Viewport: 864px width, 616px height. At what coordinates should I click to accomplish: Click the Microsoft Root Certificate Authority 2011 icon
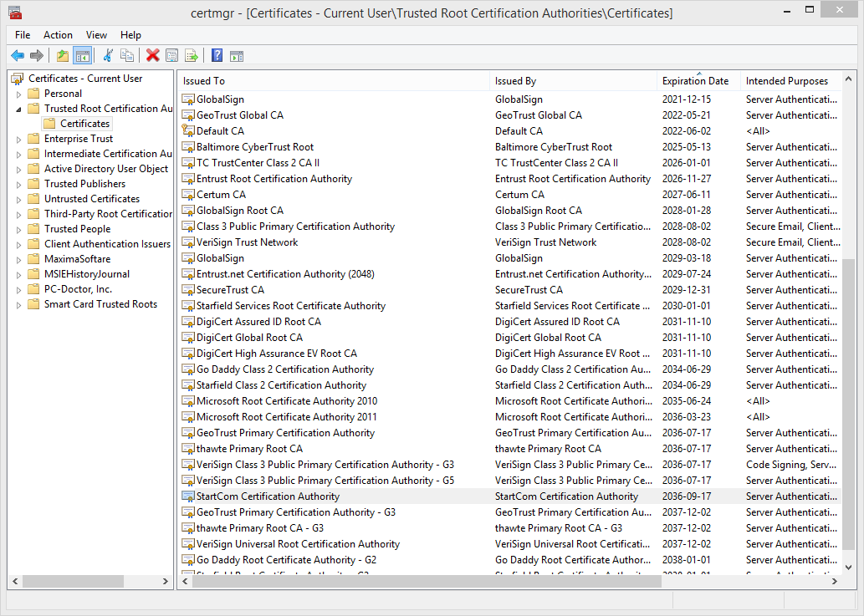[x=188, y=417]
